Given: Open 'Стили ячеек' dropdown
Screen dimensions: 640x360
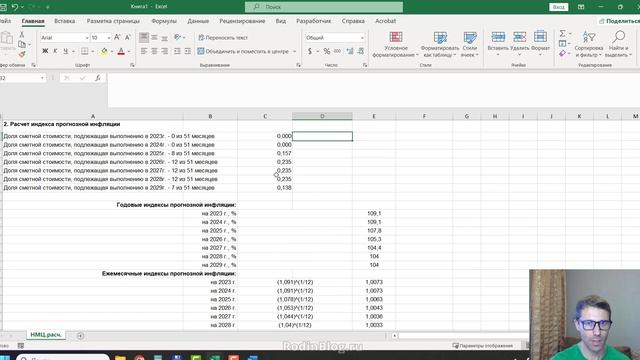Looking at the screenshot, I should point(470,44).
